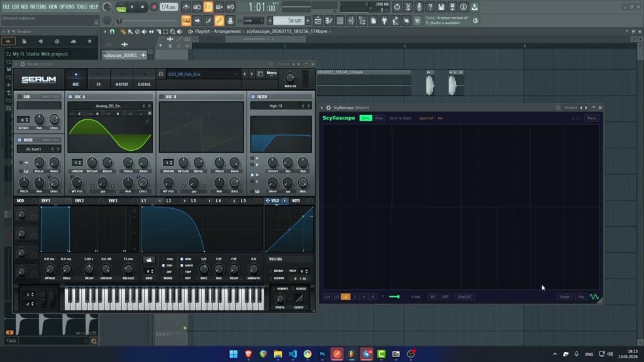The image size is (644, 362).
Task: Toggle the playlist magnet snap icon
Action: 112,31
